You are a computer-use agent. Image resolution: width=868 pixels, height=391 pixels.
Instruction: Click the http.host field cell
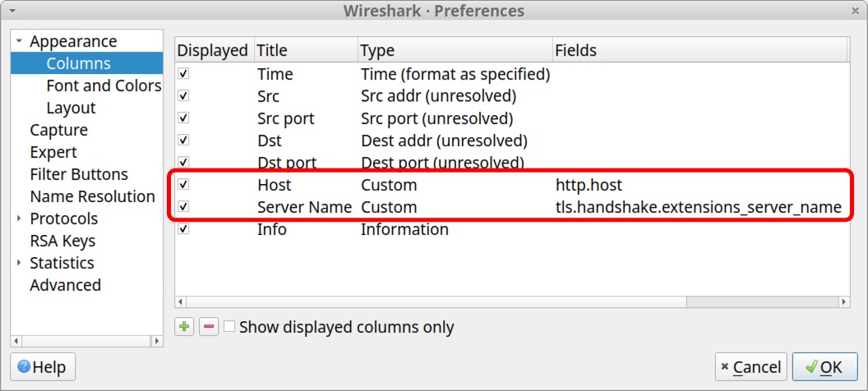click(589, 184)
